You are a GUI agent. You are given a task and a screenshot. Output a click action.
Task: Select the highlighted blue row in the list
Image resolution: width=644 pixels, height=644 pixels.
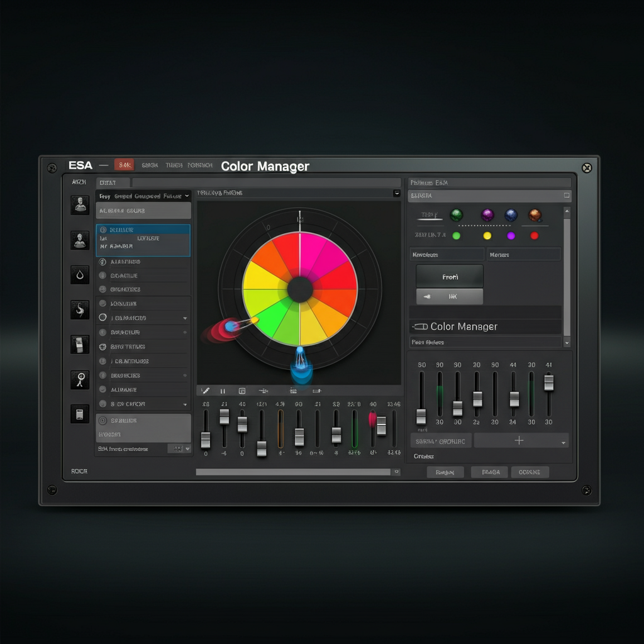[x=143, y=240]
